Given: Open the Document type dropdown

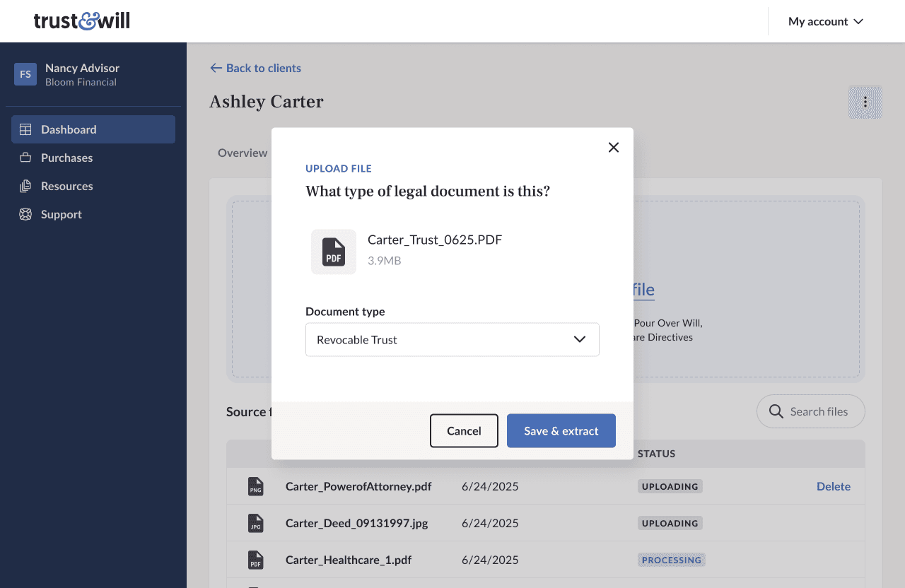Looking at the screenshot, I should click(x=452, y=339).
